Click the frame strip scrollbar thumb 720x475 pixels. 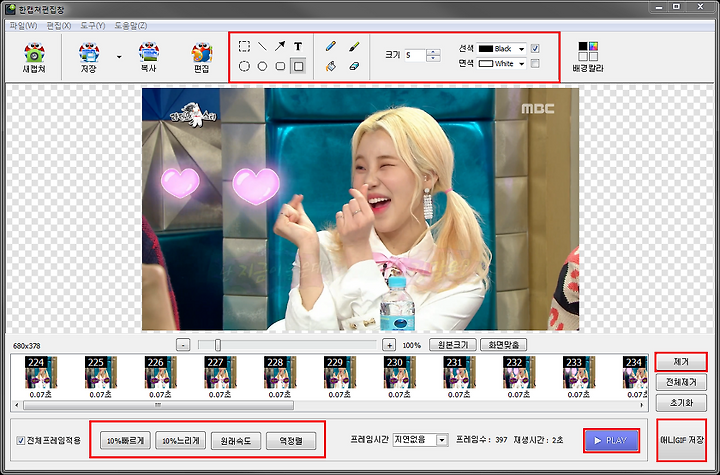pyautogui.click(x=158, y=405)
